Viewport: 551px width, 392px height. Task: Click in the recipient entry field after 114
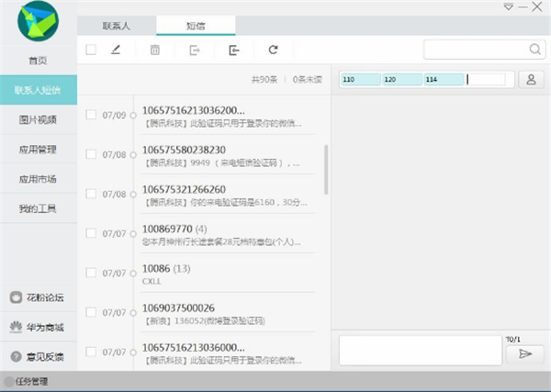point(487,79)
